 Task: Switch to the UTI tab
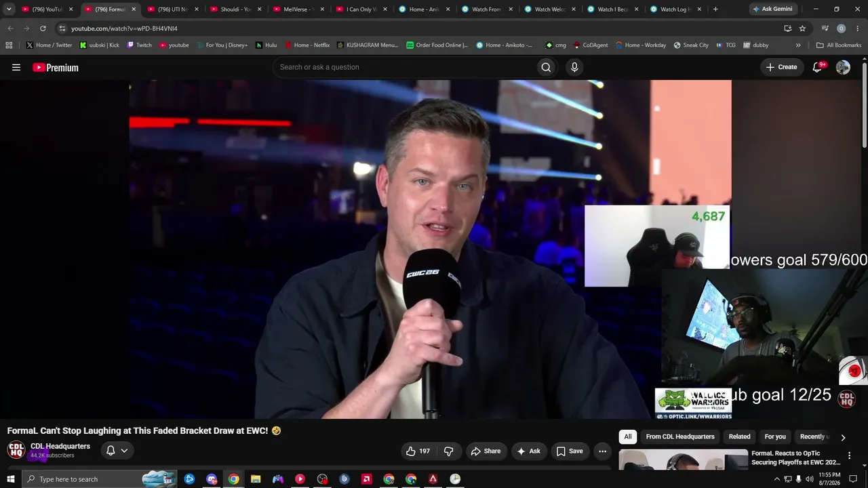click(x=172, y=9)
